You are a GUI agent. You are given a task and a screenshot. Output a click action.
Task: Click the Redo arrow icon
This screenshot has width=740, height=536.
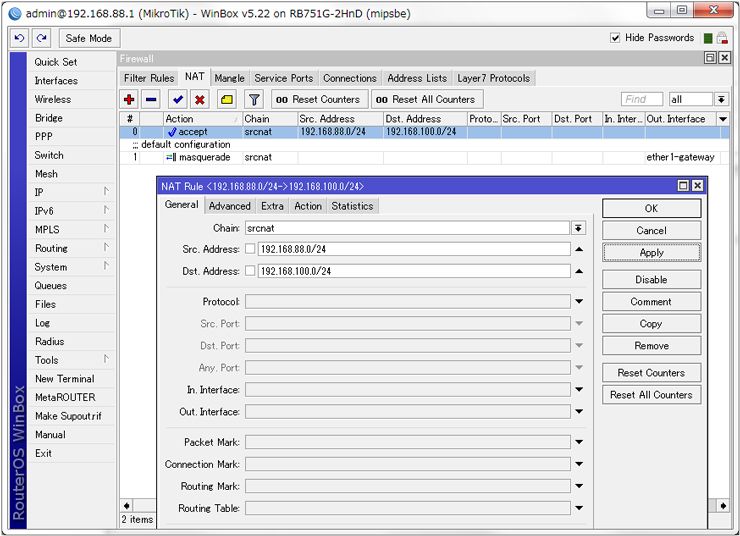(42, 38)
